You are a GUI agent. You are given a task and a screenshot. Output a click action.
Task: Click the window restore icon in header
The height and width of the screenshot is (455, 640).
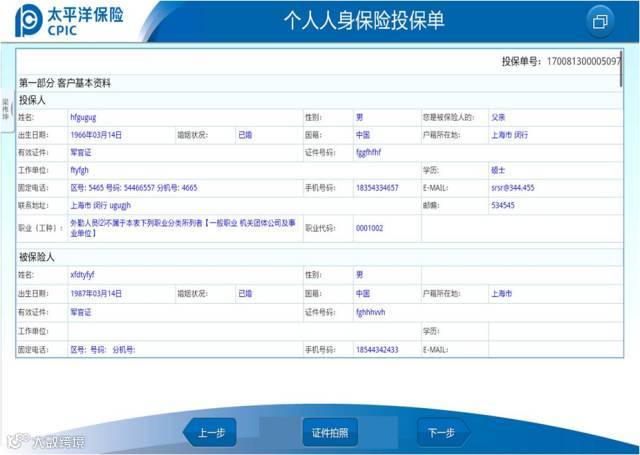[600, 21]
